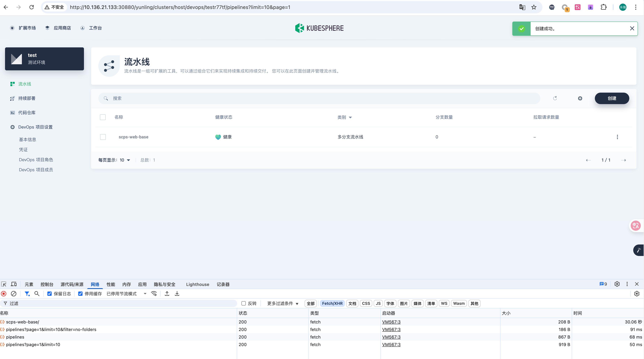Switch to DevTools 控制台 tab

pos(47,285)
